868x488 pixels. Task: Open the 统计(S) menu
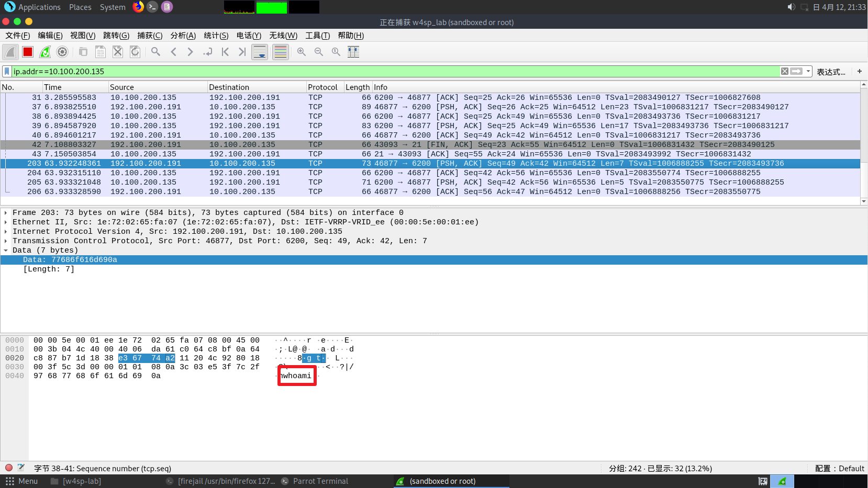(216, 36)
